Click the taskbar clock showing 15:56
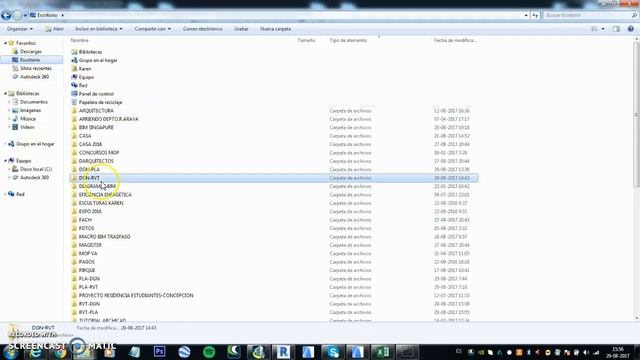The image size is (640, 360). 618,353
